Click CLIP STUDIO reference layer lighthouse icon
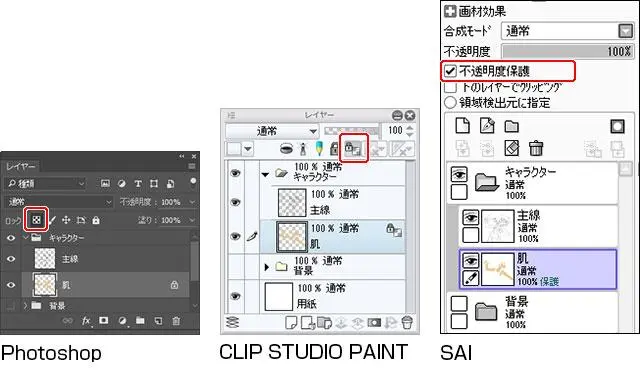Viewport: 640px width, 370px height. point(303,149)
